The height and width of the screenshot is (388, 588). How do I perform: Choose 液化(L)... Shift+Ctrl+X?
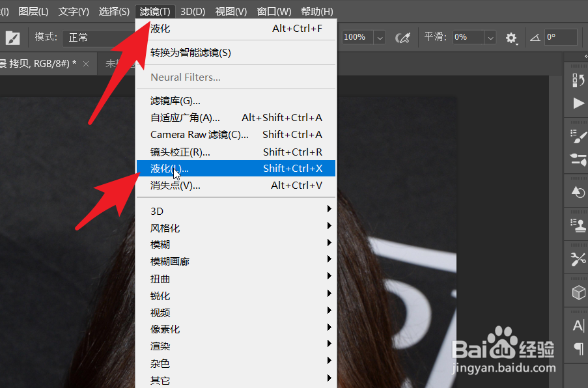pyautogui.click(x=236, y=169)
